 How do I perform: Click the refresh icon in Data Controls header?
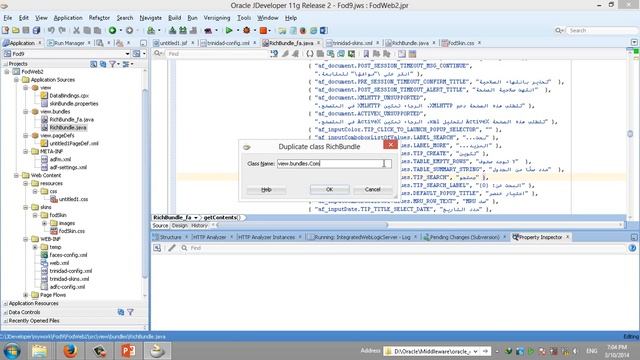[121, 312]
